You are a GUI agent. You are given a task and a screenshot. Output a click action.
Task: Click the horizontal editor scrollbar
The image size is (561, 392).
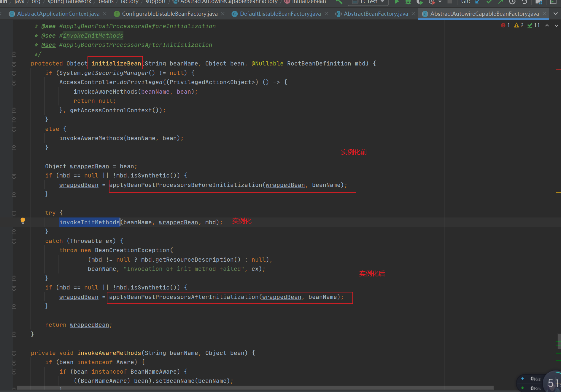point(255,388)
